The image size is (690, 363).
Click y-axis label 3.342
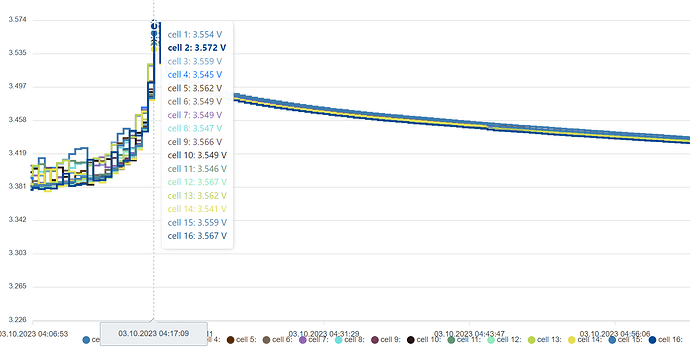[18, 220]
